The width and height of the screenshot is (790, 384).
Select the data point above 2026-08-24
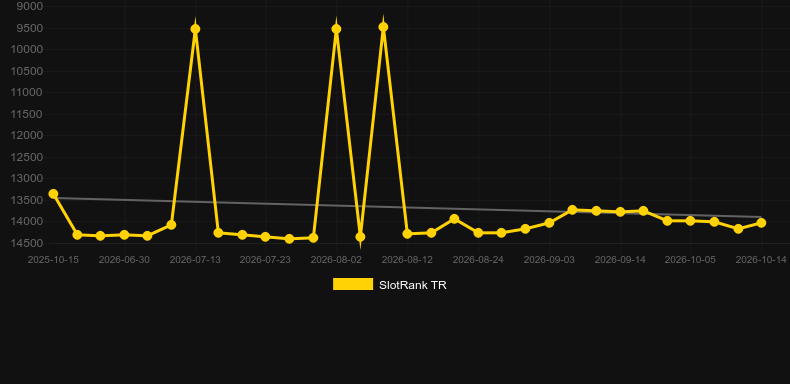[x=478, y=233]
